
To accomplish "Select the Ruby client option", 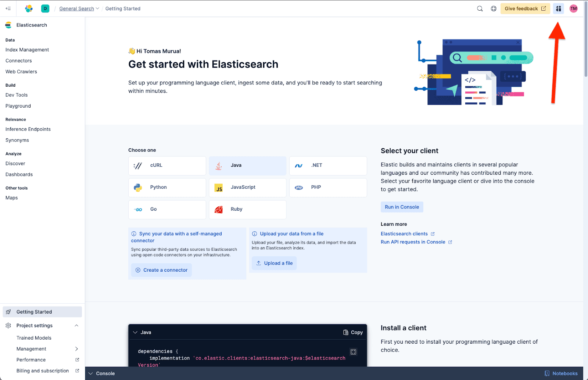I will click(x=247, y=209).
